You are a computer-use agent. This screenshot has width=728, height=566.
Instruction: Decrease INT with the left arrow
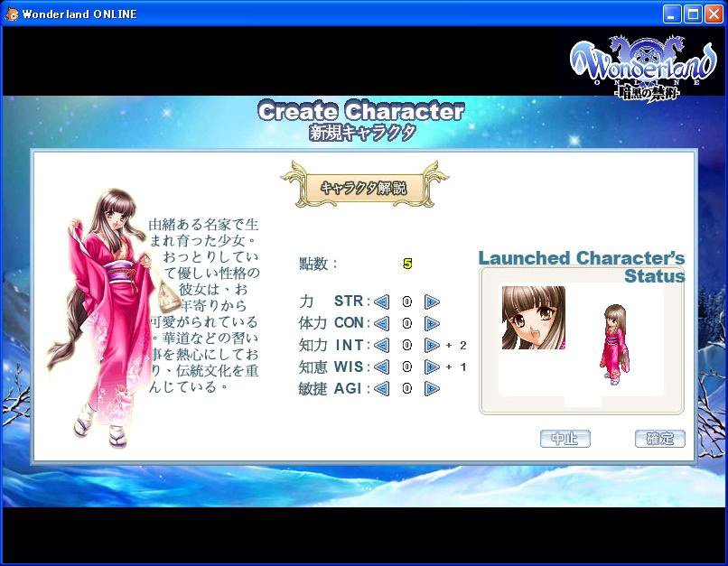pos(382,345)
